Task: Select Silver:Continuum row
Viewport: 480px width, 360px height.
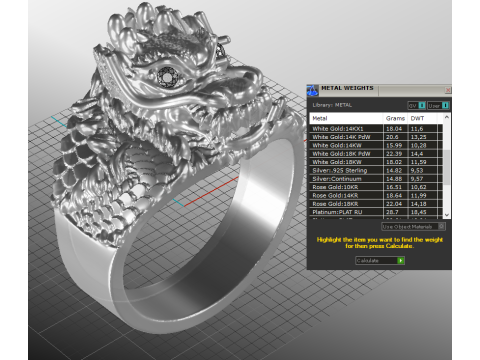Action: coord(376,179)
